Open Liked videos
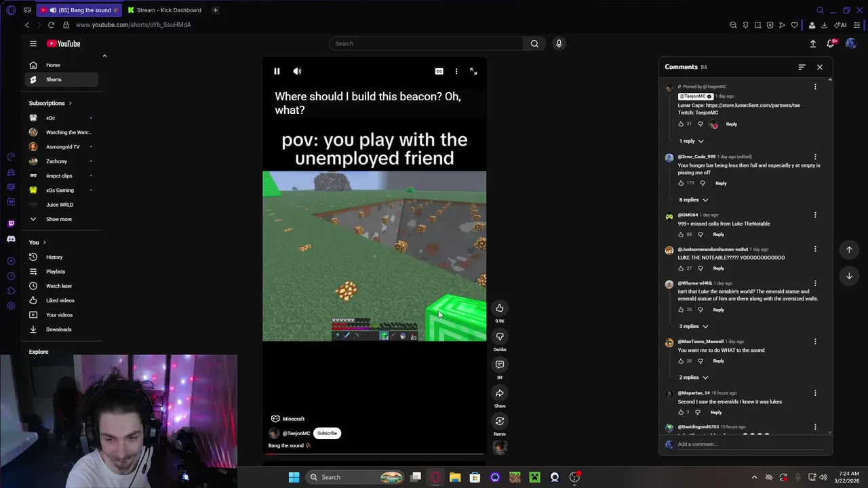The width and height of the screenshot is (868, 488). pos(62,300)
